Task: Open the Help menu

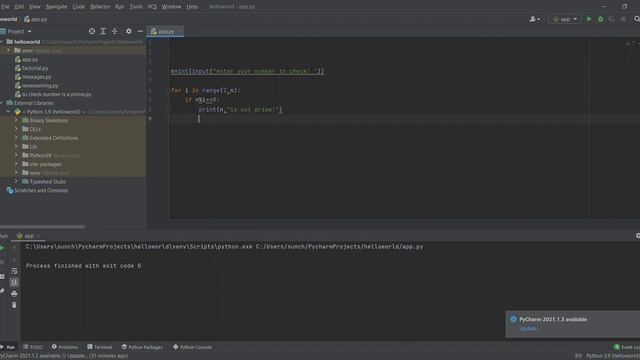Action: click(x=192, y=7)
